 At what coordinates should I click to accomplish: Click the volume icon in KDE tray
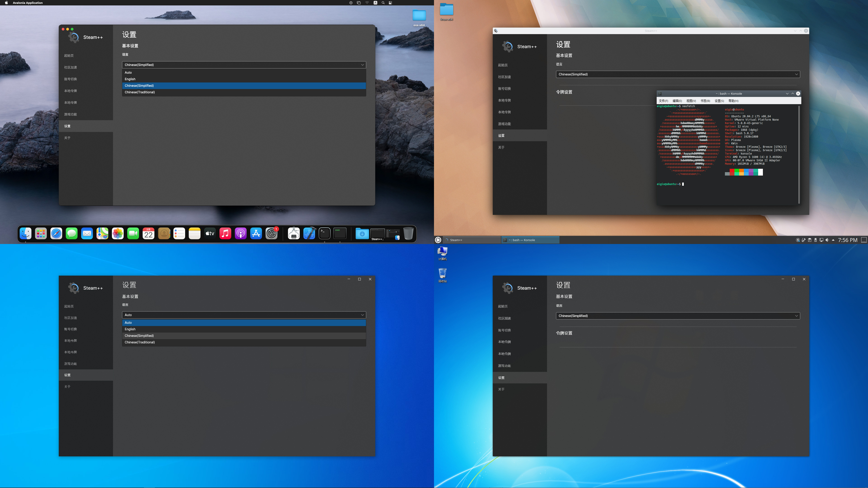tap(827, 240)
